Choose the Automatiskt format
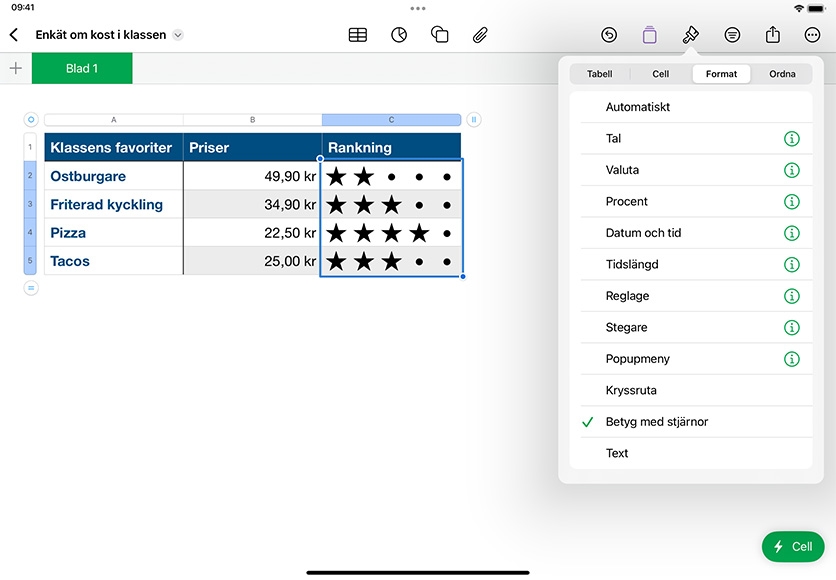 coord(691,107)
